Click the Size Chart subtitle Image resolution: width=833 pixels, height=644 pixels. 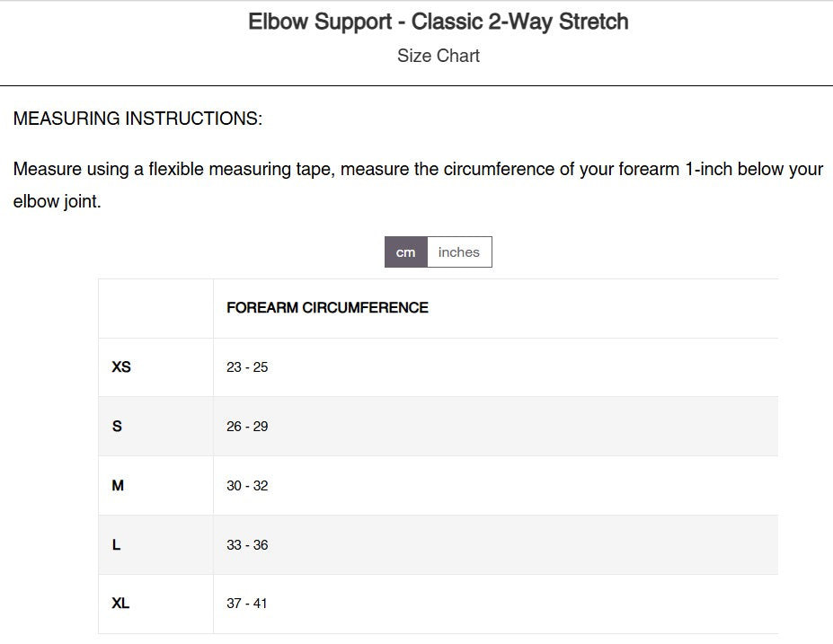(439, 56)
